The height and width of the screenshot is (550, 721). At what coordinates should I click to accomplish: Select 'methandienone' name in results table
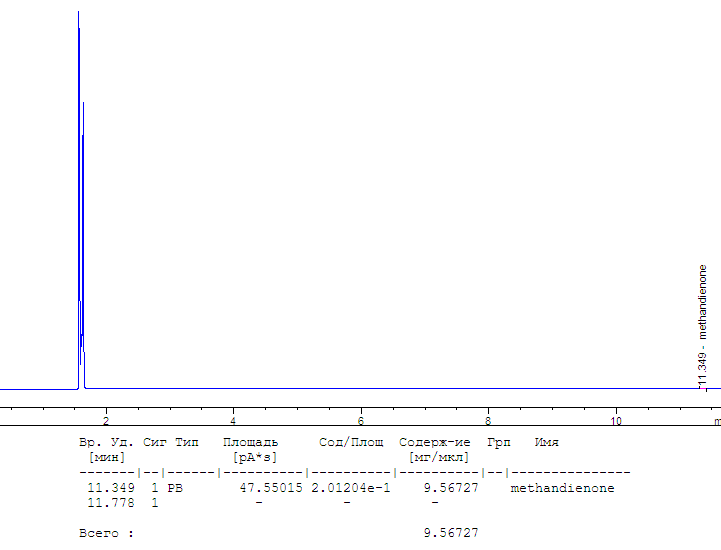tap(562, 489)
